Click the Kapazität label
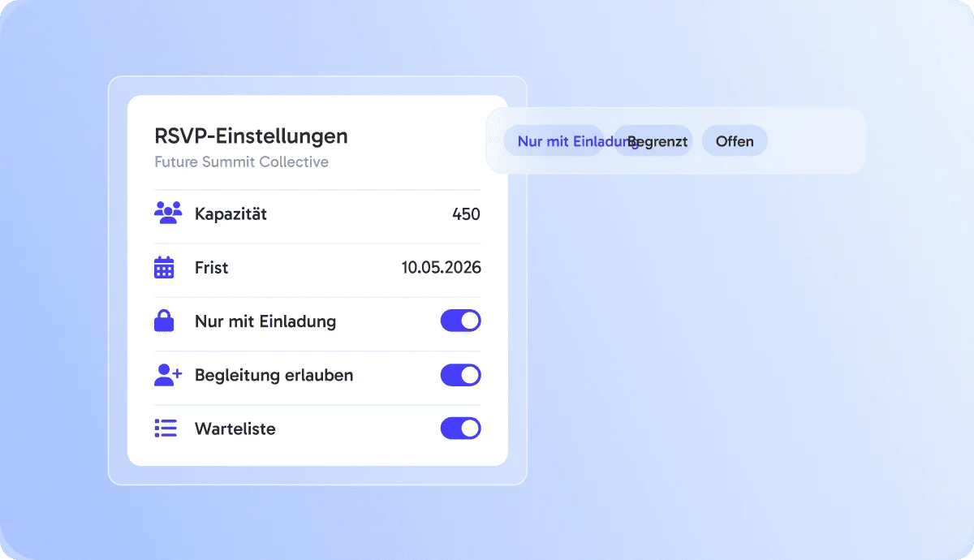This screenshot has height=560, width=974. pyautogui.click(x=231, y=214)
